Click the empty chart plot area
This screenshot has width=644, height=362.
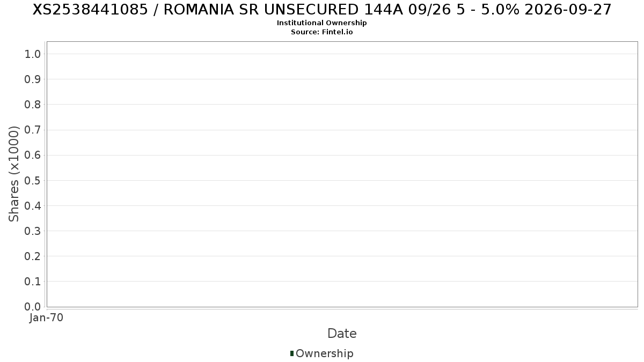pos(342,174)
